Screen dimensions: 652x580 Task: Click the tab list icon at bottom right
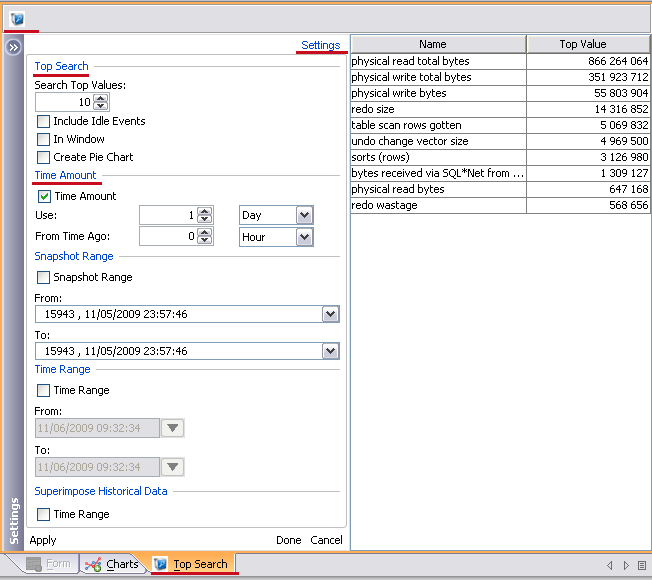point(641,565)
